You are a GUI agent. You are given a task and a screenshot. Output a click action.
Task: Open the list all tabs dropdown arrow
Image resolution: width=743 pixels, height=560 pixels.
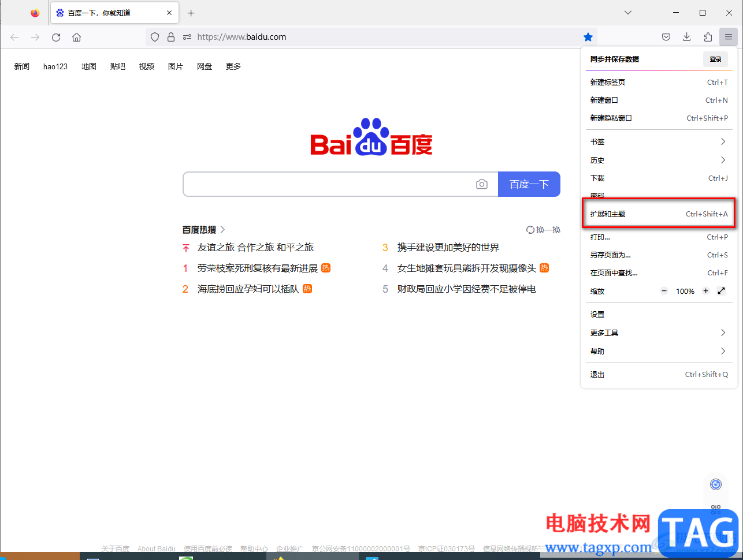(x=628, y=13)
